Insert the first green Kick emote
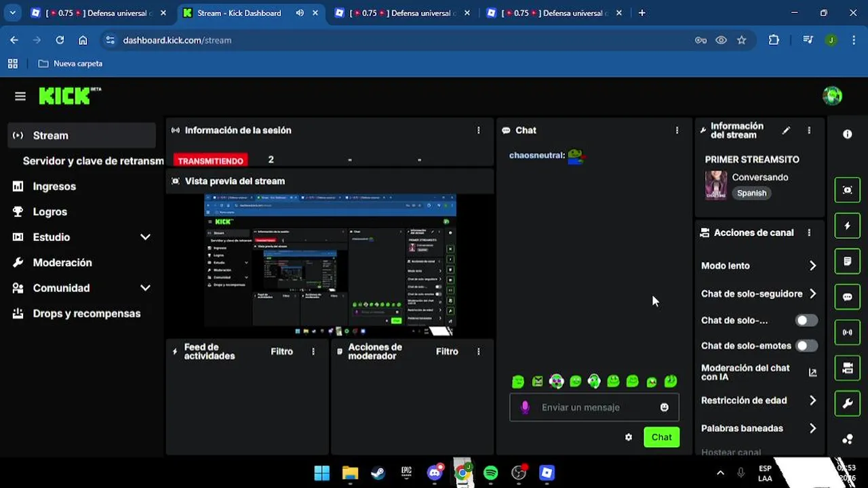Screen dimensions: 868x488 pos(518,382)
